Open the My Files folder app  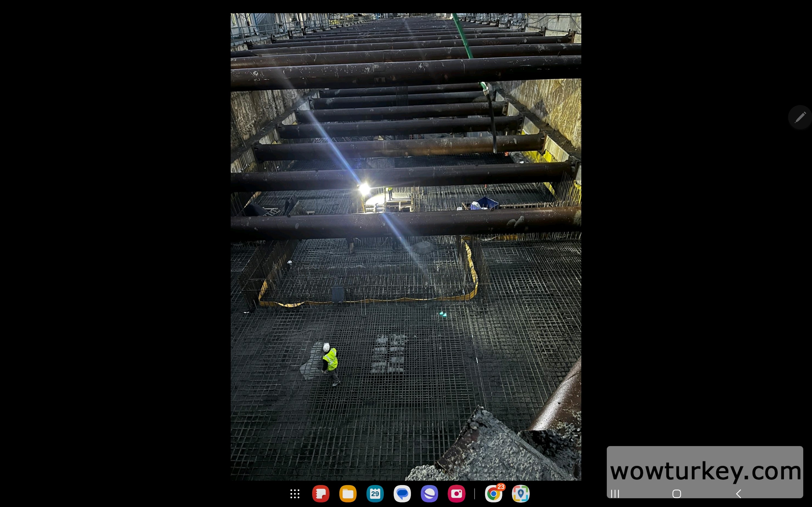pyautogui.click(x=348, y=494)
